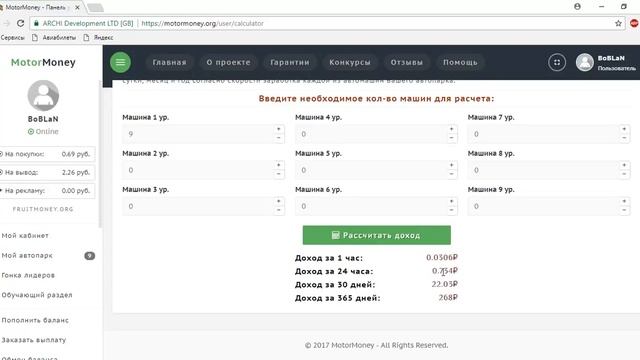The width and height of the screenshot is (640, 360).
Task: Select the Доход за 365 дней value
Action: [x=448, y=298]
